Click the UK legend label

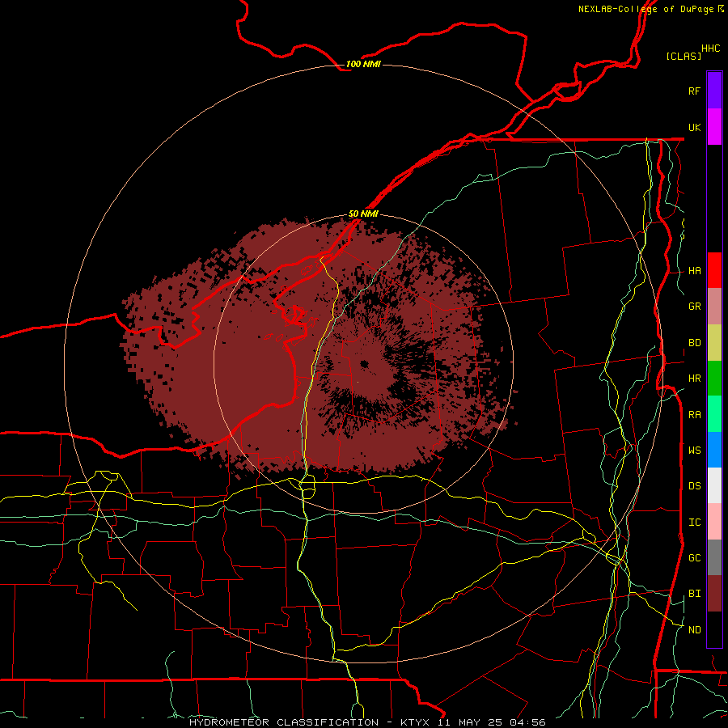(x=694, y=127)
